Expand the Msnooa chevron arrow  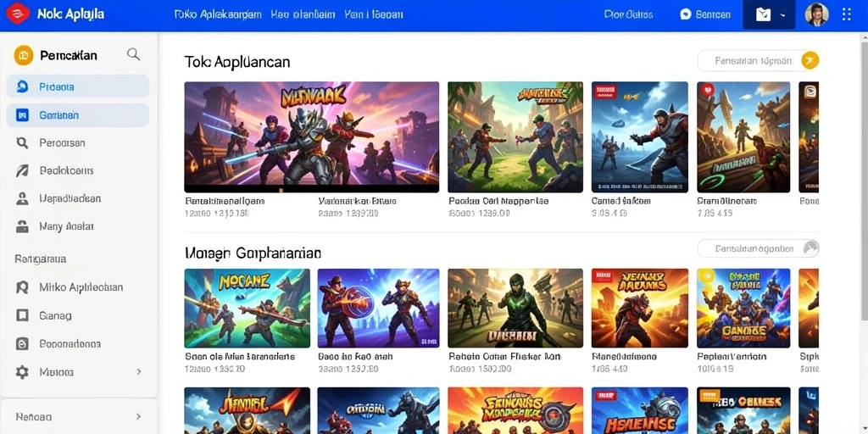click(x=138, y=371)
